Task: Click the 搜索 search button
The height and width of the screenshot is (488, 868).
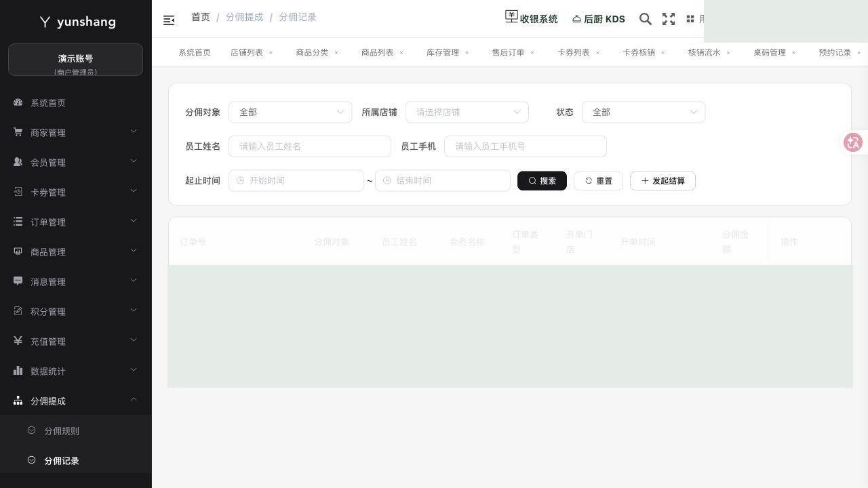Action: click(x=542, y=180)
